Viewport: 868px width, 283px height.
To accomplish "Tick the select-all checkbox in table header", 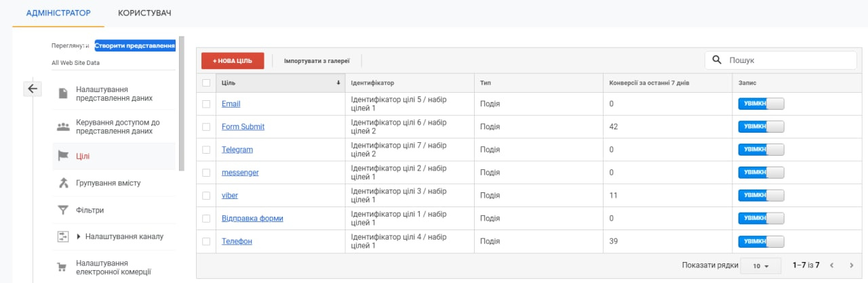I will (206, 83).
